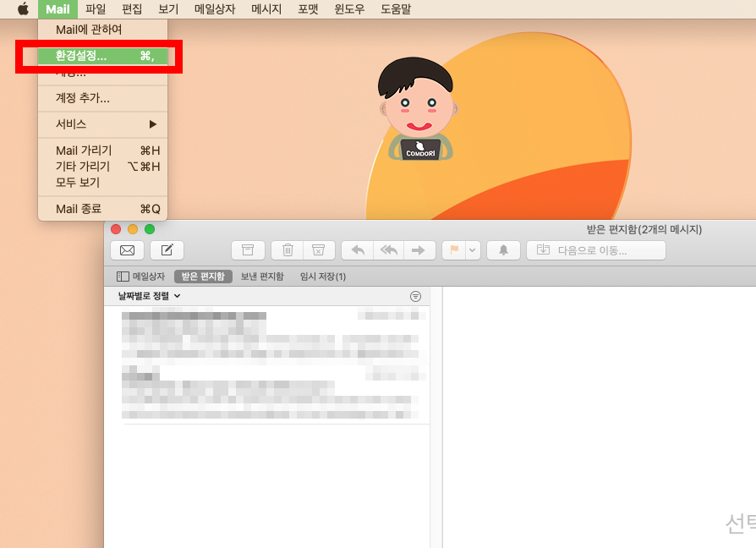
Task: Click the compose new message icon
Action: 167,250
